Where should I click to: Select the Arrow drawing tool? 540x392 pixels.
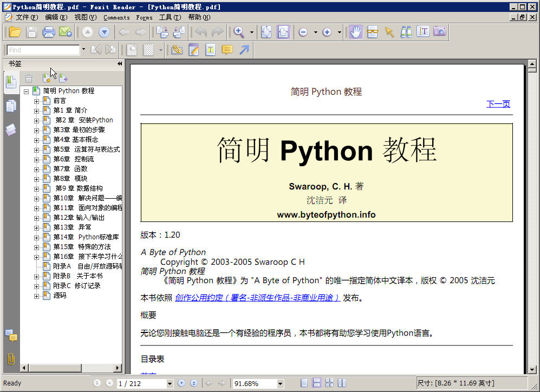(244, 50)
